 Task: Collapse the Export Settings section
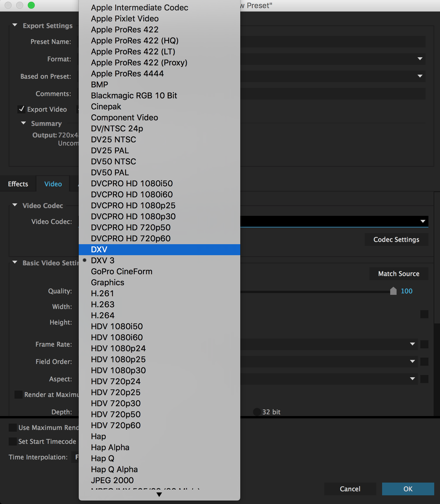click(x=15, y=25)
